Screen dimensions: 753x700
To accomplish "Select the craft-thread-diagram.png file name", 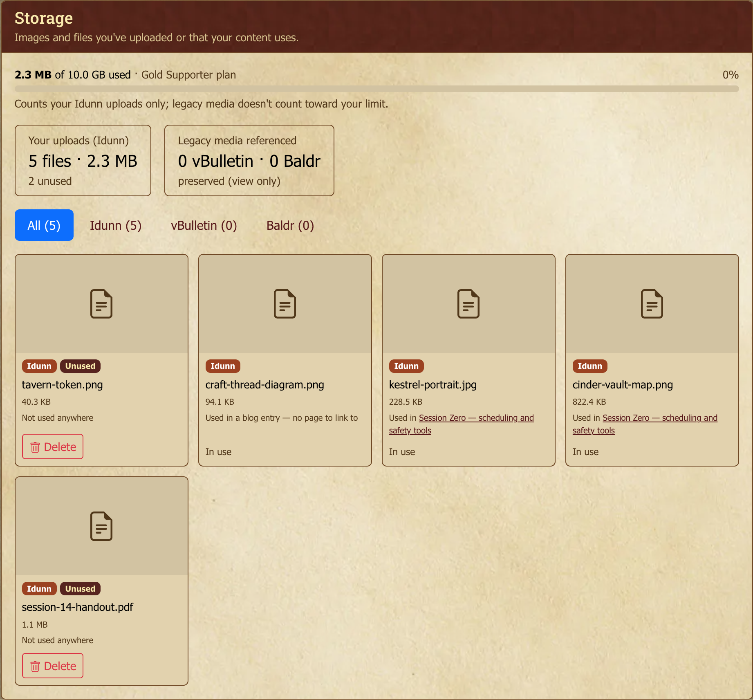I will coord(264,385).
